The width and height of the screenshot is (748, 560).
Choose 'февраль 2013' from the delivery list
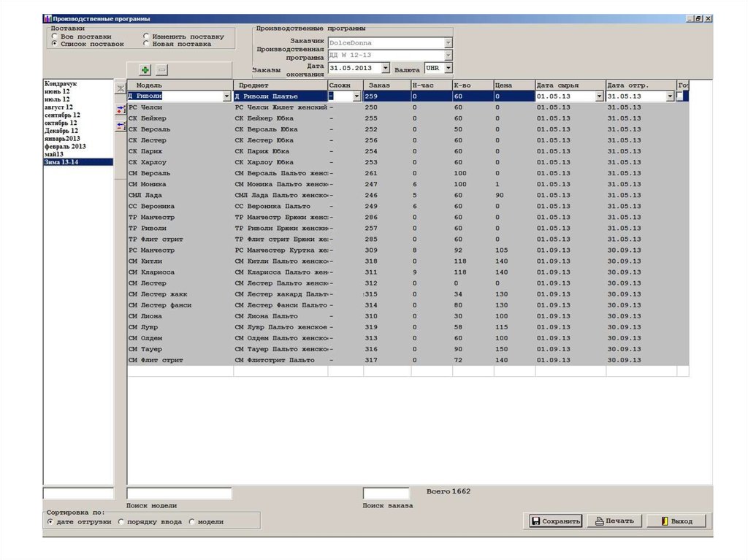[x=65, y=146]
